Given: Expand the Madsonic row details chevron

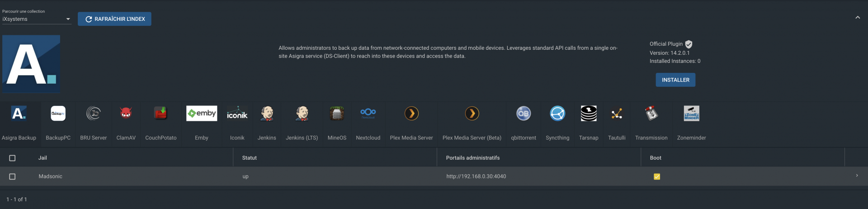Looking at the screenshot, I should click(x=857, y=176).
